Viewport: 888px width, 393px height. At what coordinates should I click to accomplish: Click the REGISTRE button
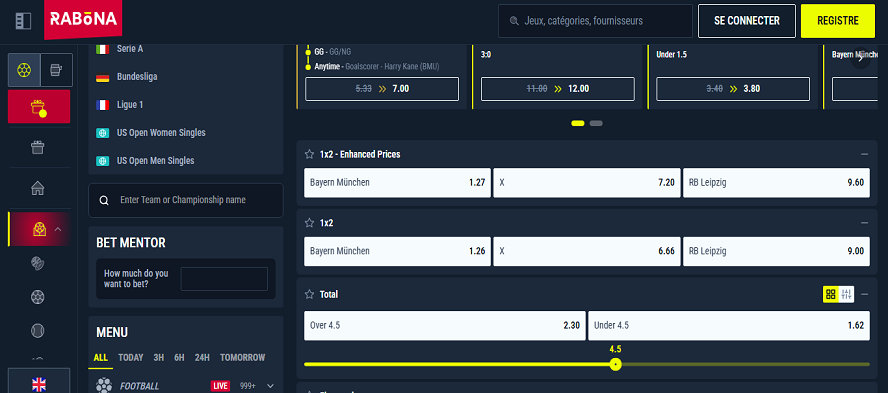tap(838, 21)
